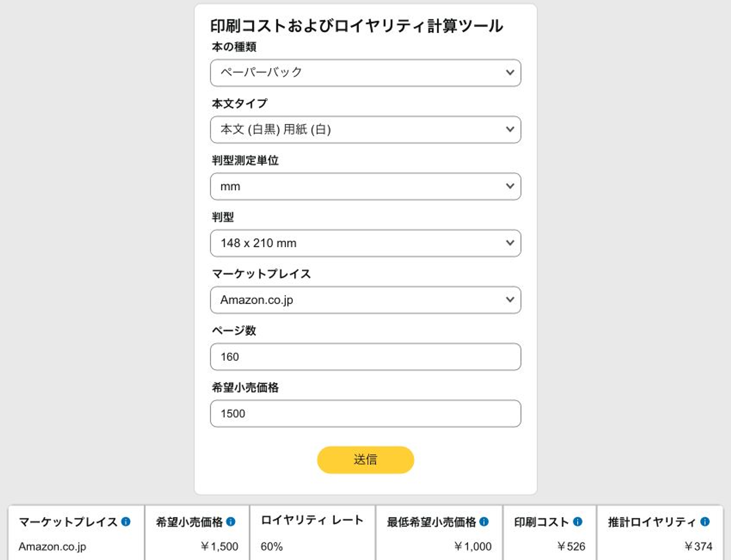Click info icon next to 推計ロイヤリティ header
Image resolution: width=731 pixels, height=560 pixels.
click(705, 522)
